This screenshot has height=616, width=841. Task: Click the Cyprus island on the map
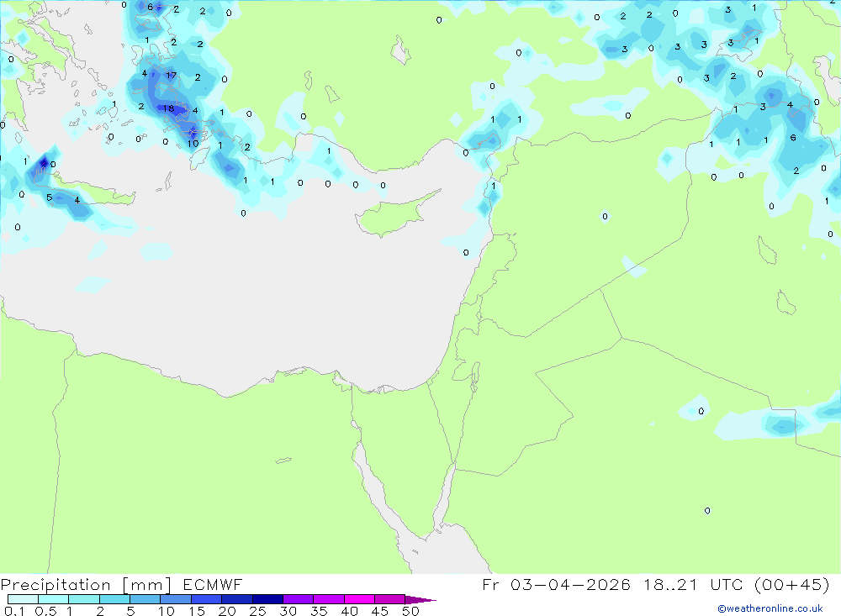(x=397, y=213)
